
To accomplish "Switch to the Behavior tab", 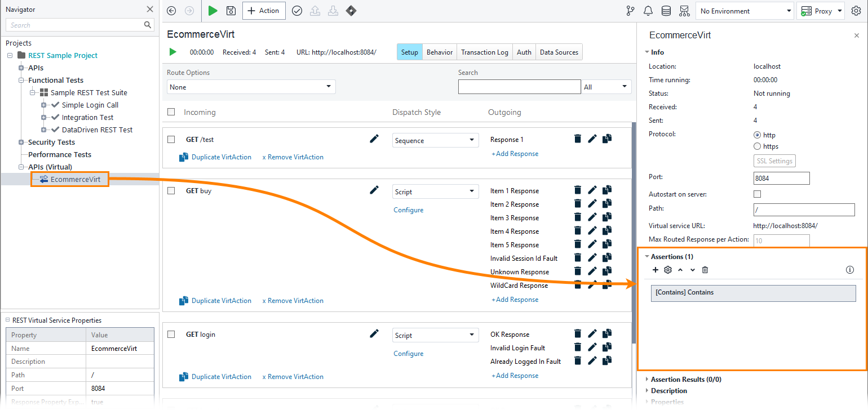I will pyautogui.click(x=439, y=52).
